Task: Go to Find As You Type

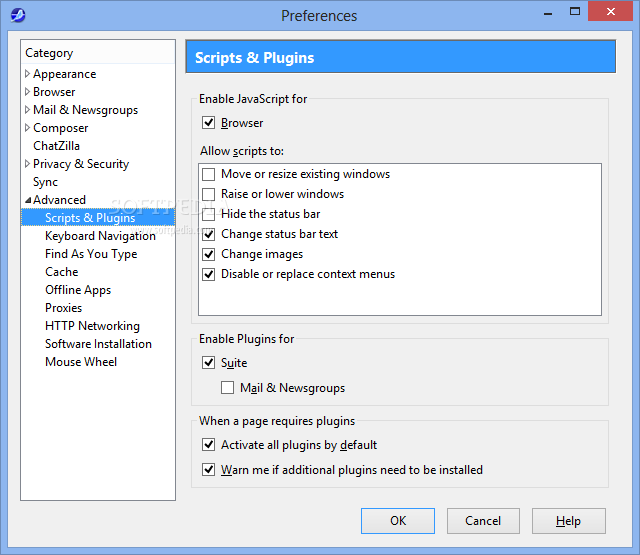Action: tap(91, 254)
